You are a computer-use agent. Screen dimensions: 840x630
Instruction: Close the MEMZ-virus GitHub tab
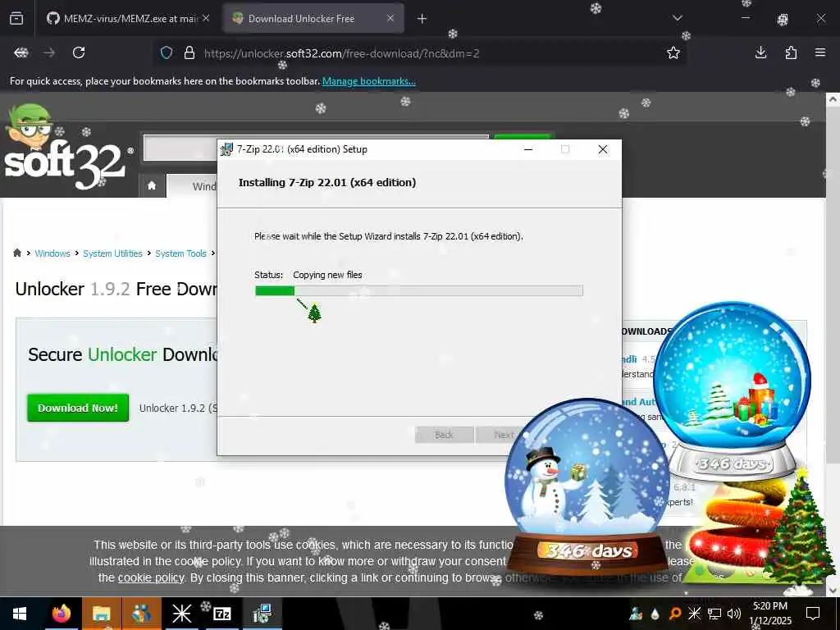(x=206, y=18)
